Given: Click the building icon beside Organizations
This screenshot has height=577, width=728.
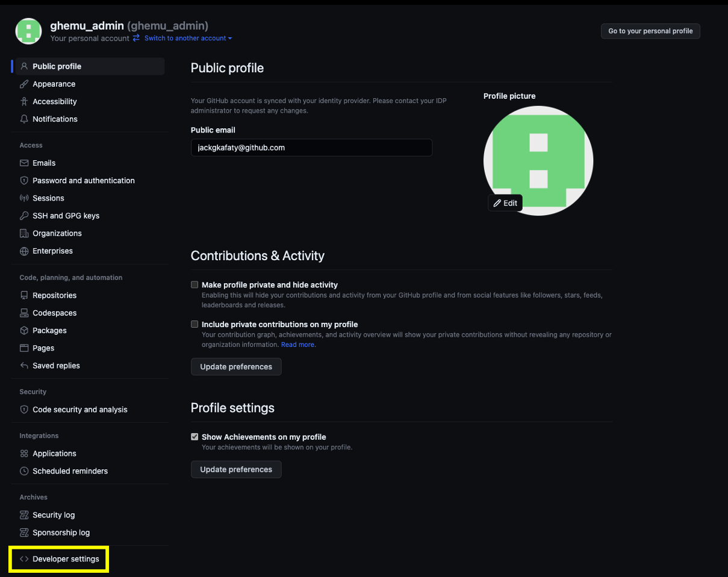Looking at the screenshot, I should click(24, 233).
